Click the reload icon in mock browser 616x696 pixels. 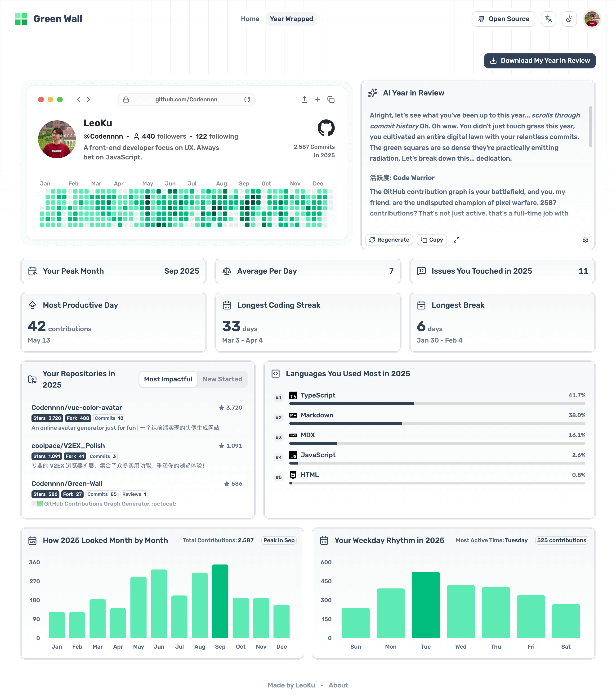[247, 99]
